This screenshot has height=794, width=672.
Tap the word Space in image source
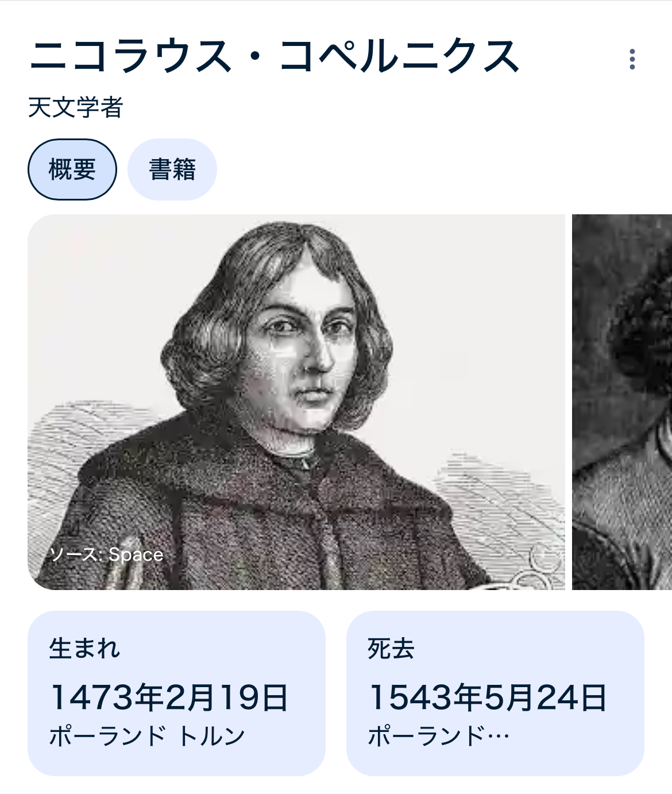136,554
